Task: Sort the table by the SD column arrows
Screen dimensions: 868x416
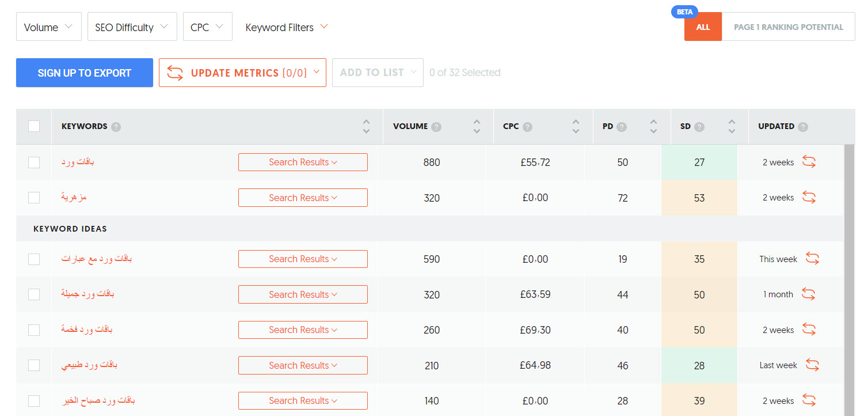Action: click(732, 127)
